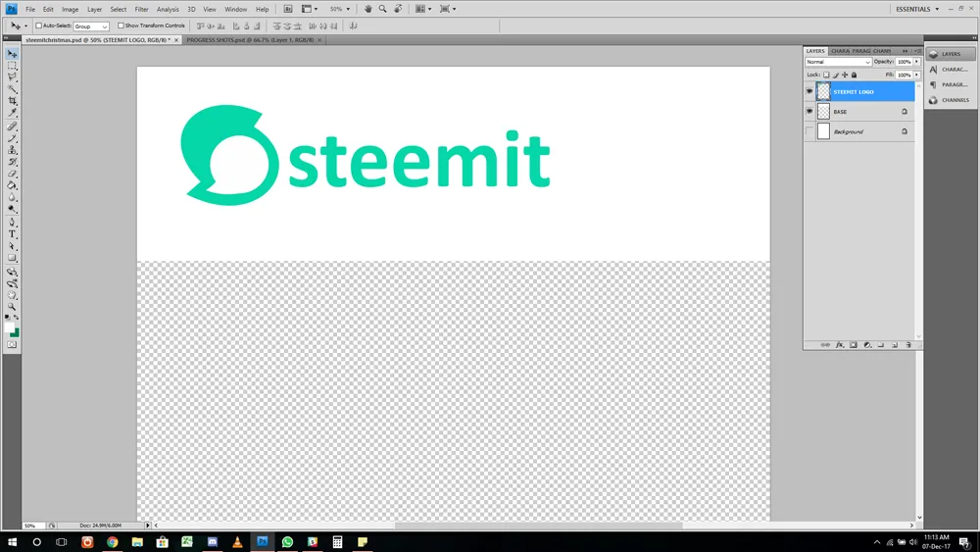Open the collapsed PARAGR... panel button
Screen dimensions: 980x552
[950, 84]
